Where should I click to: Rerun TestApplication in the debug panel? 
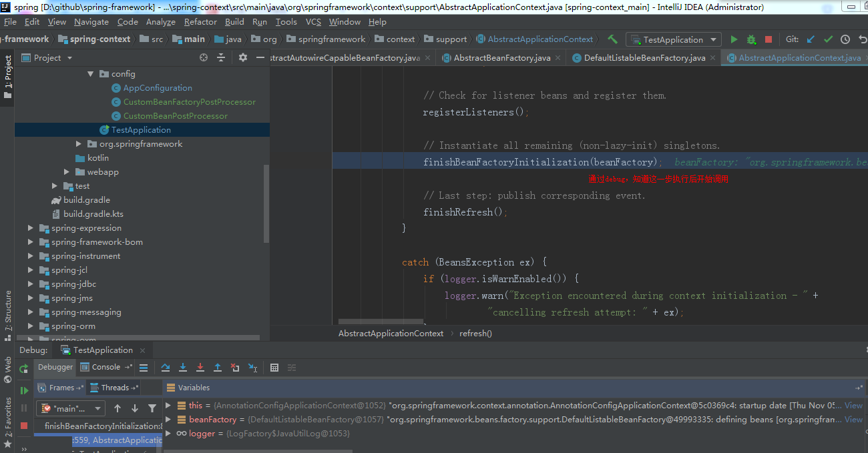(x=24, y=368)
